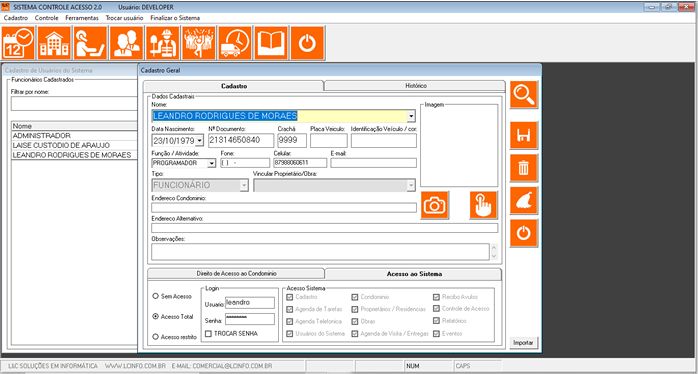
Task: Click the Nome column header
Action: point(74,126)
